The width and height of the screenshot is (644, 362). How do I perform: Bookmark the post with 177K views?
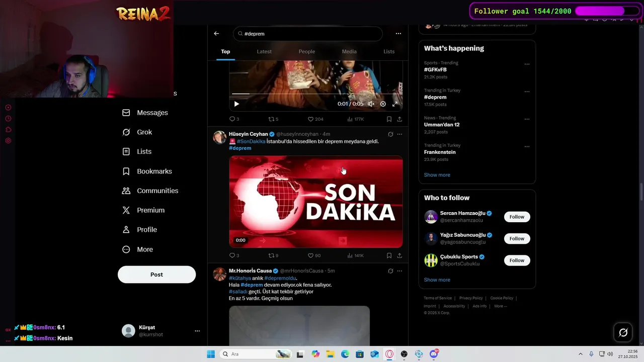[389, 119]
